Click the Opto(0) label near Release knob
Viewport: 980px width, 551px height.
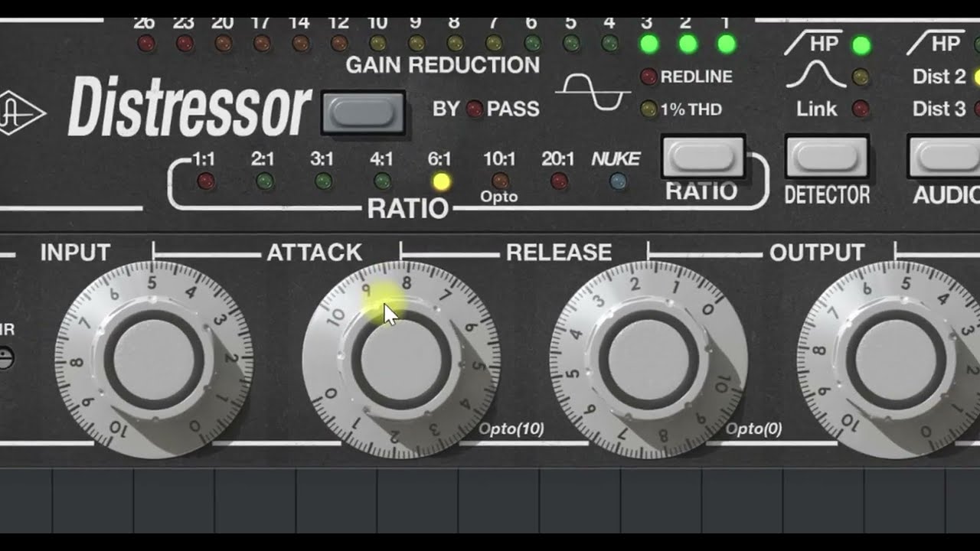(753, 429)
